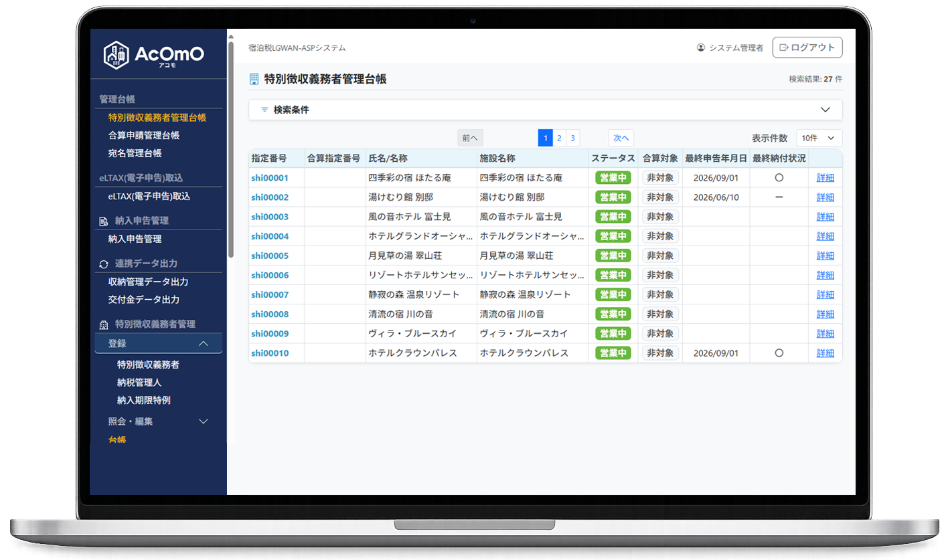Click 宿泊税LGWAN-ASPシステム header text
This screenshot has height=560, width=948.
(x=297, y=48)
